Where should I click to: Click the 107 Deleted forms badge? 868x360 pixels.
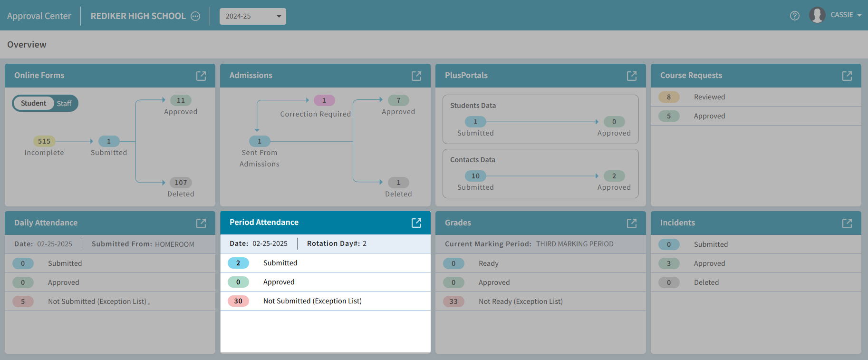(x=181, y=183)
